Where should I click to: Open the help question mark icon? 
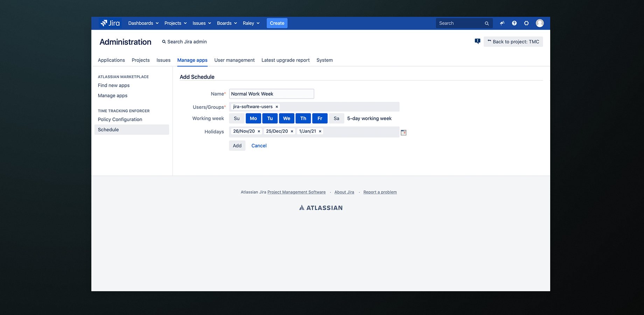tap(514, 23)
